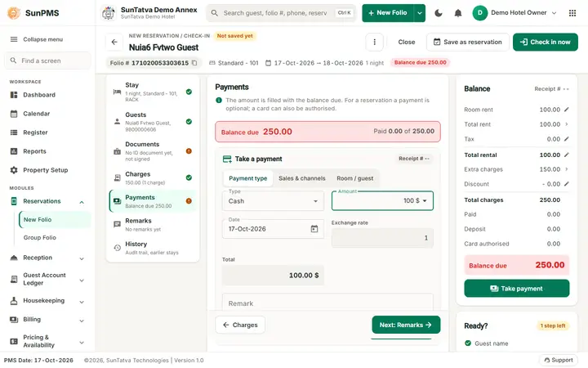Click the Register sidebar icon
Viewport: 588px width, 368px height.
(14, 132)
